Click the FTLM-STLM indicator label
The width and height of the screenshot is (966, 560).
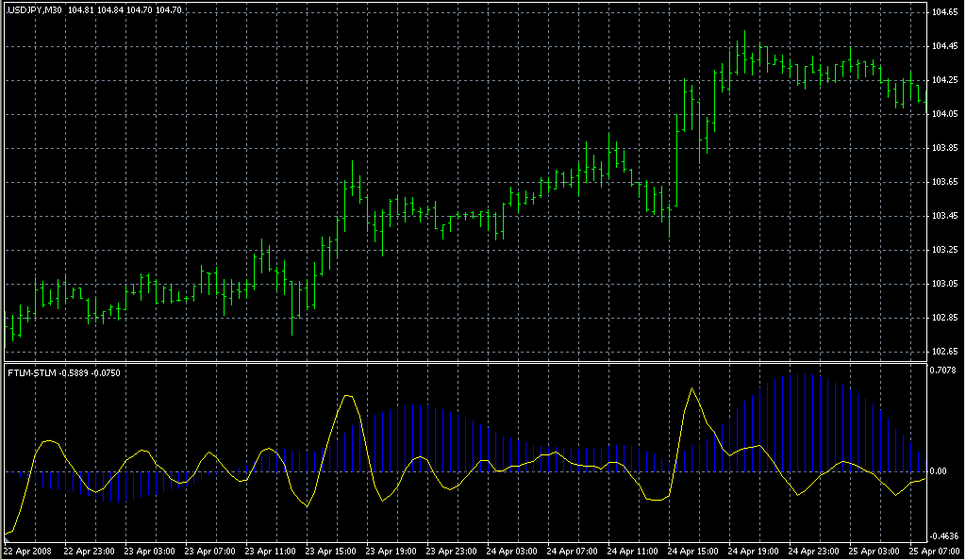coord(31,371)
